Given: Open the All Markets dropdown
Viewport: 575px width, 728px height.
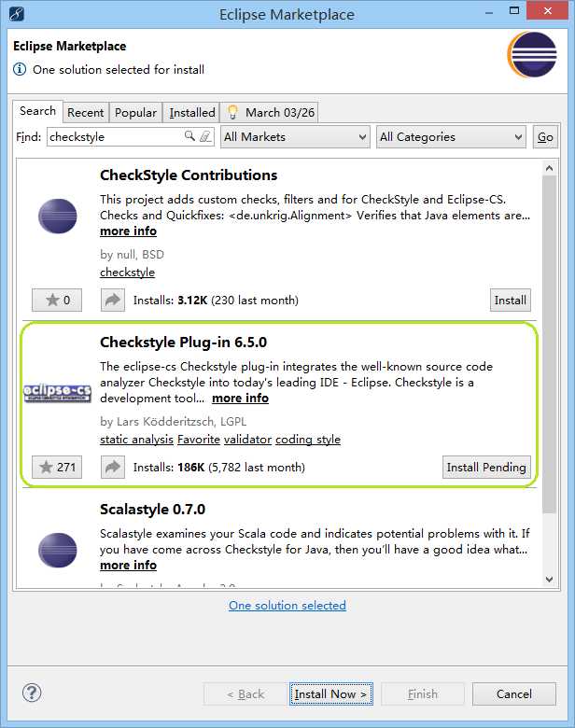Looking at the screenshot, I should (x=295, y=137).
